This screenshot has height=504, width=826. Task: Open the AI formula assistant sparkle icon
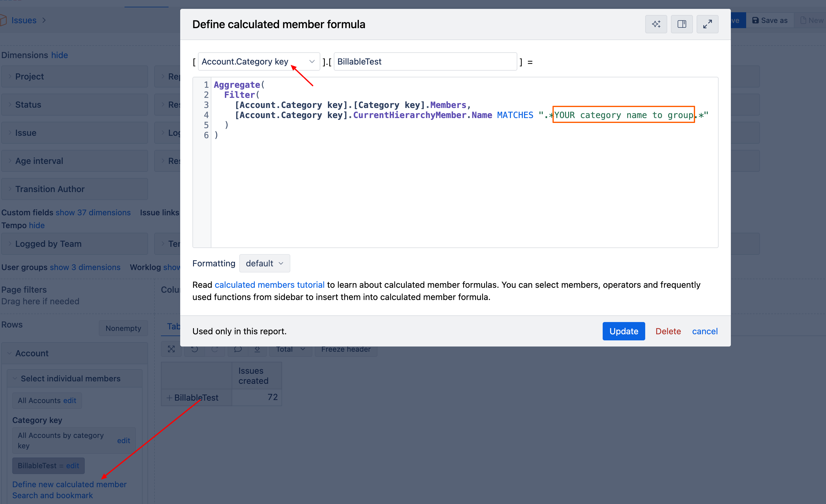point(656,24)
